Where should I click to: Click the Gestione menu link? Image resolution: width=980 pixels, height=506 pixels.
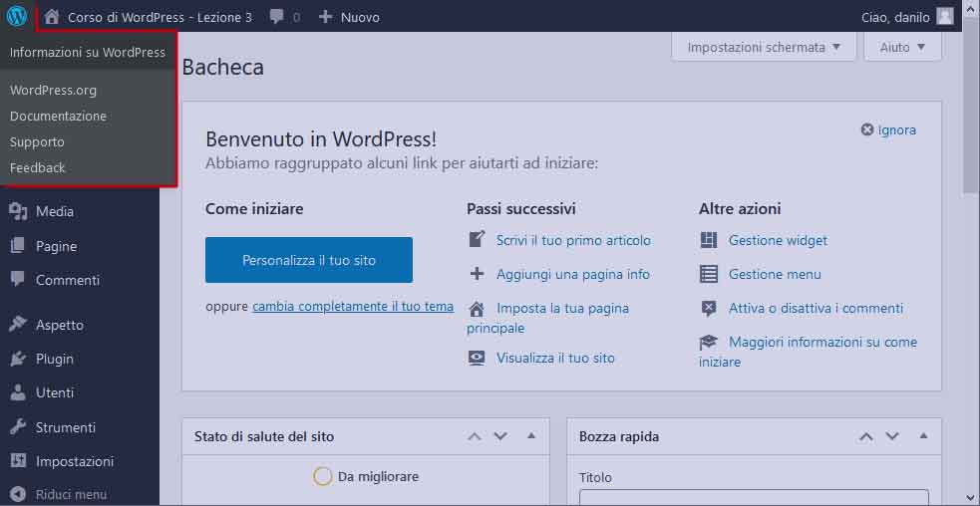[x=775, y=274]
